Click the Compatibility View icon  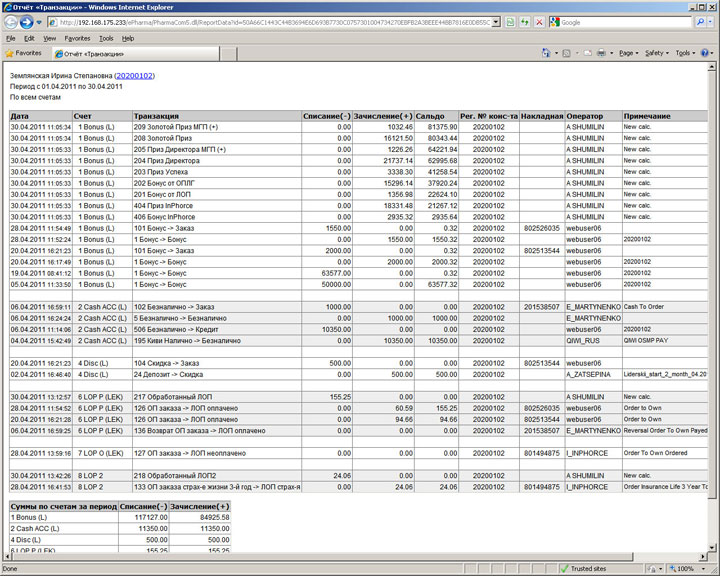(x=510, y=23)
